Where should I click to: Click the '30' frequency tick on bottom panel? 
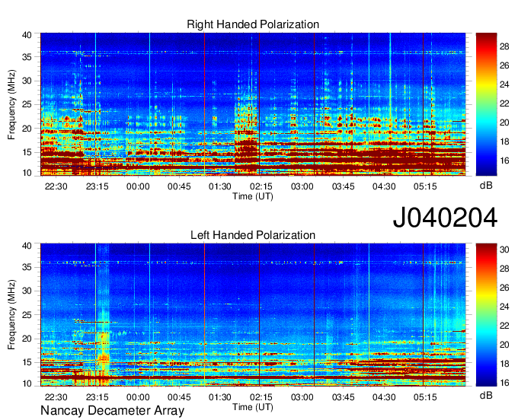27,291
